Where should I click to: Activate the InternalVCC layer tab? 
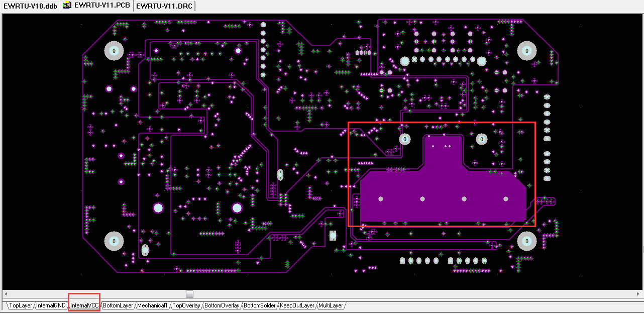click(x=84, y=305)
